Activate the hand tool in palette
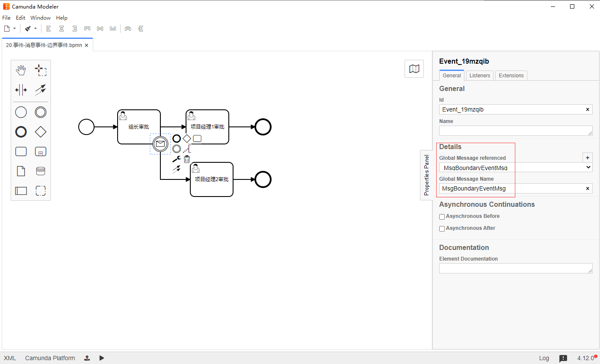 tap(21, 70)
